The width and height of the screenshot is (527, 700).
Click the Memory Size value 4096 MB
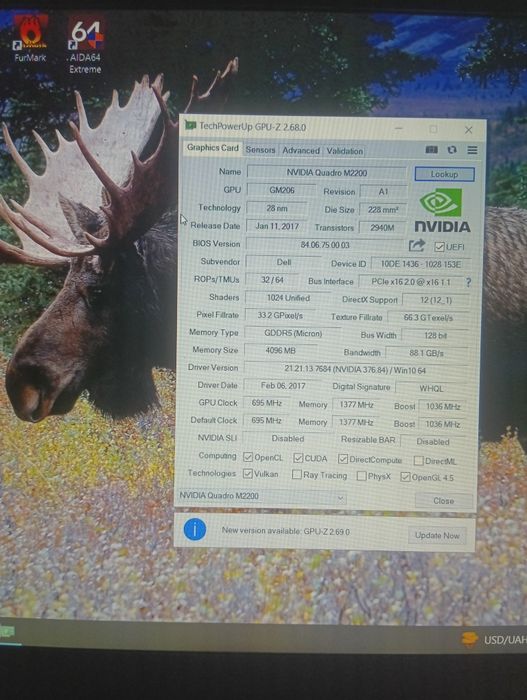click(280, 350)
